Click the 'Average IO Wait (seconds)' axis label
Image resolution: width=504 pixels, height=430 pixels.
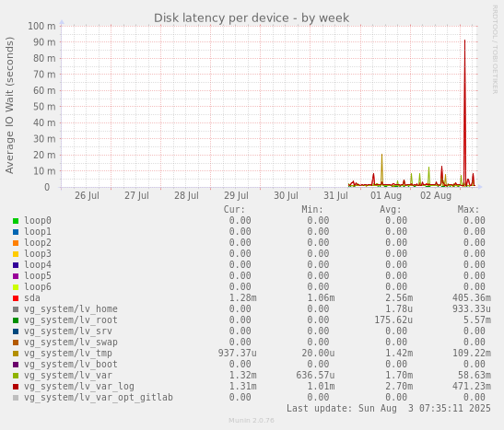point(9,105)
